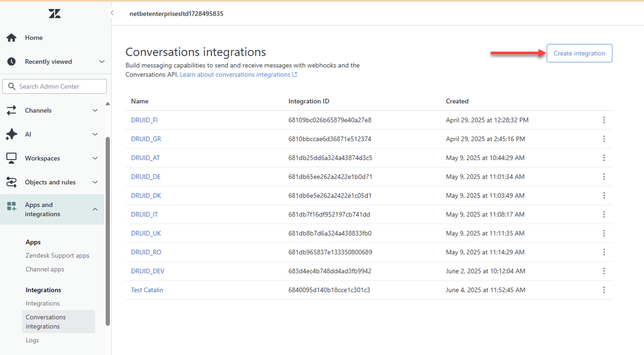Collapse the Apps and integrations chevron
The image size is (644, 355).
click(95, 210)
